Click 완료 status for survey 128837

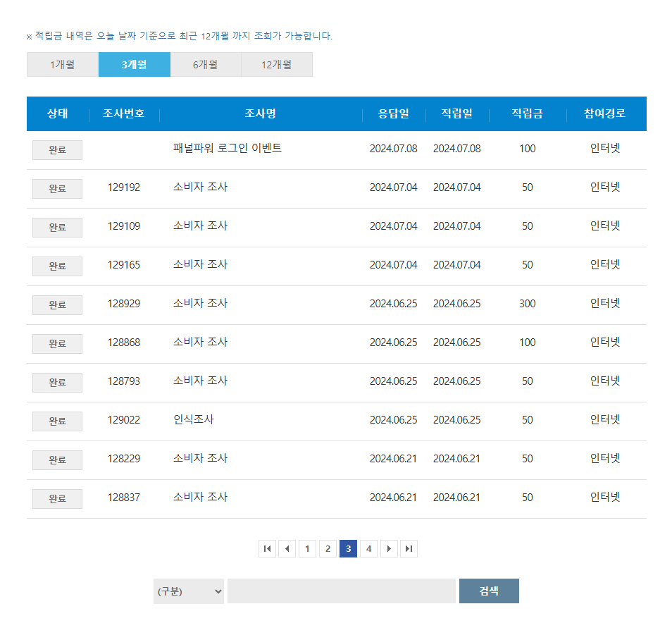tap(58, 499)
